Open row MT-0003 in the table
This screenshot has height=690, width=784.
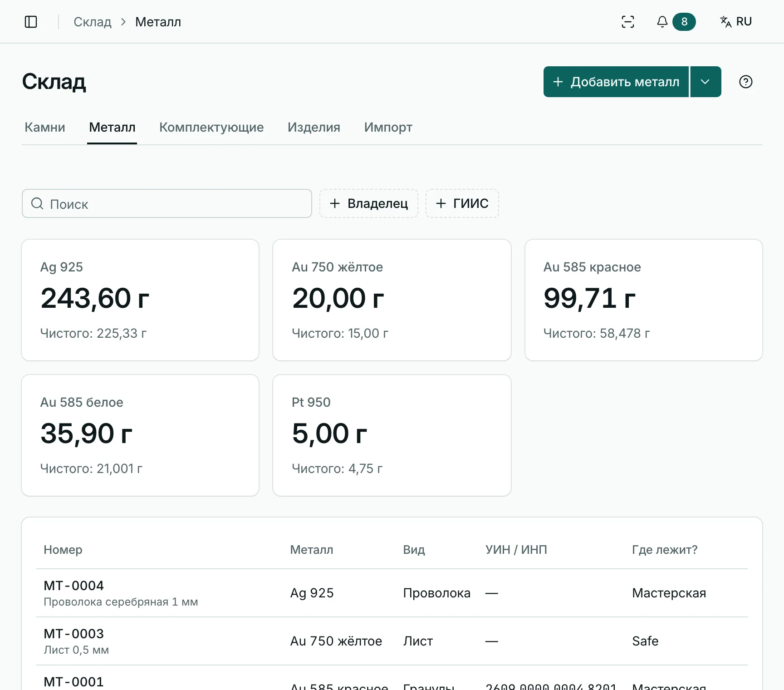point(392,641)
